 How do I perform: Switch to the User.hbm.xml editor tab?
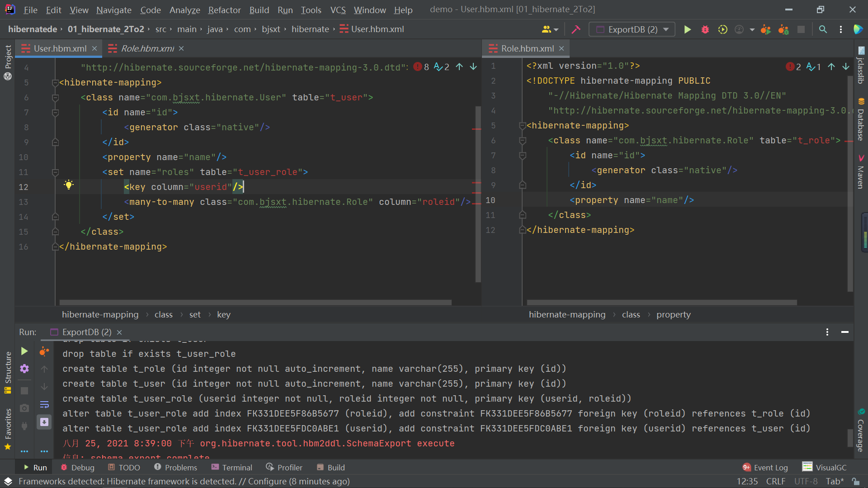(60, 48)
